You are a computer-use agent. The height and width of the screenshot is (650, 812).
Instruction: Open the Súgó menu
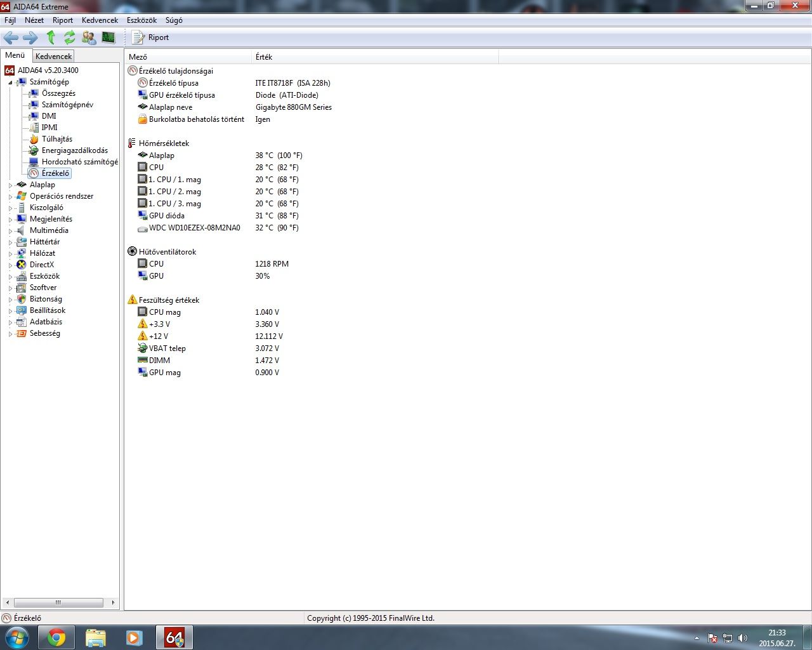174,20
